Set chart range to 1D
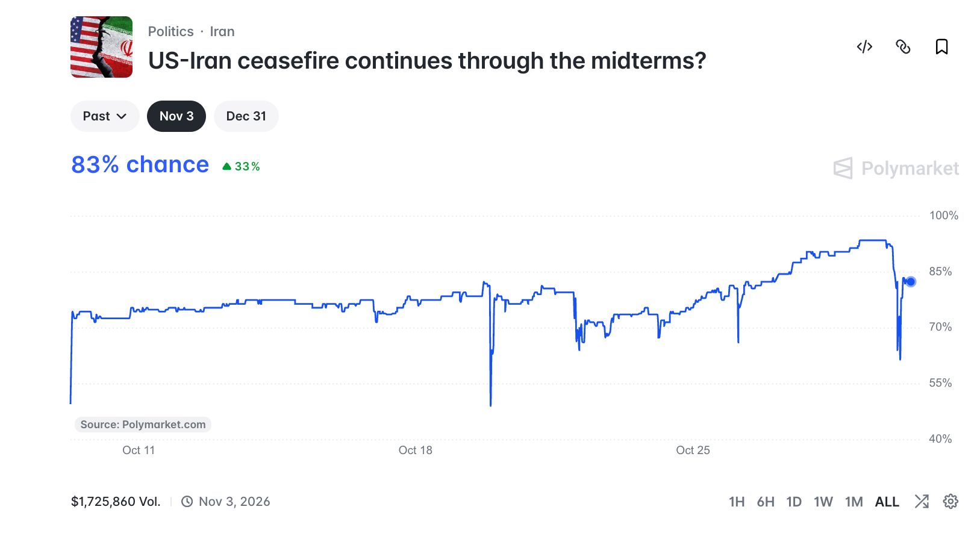 pos(794,502)
